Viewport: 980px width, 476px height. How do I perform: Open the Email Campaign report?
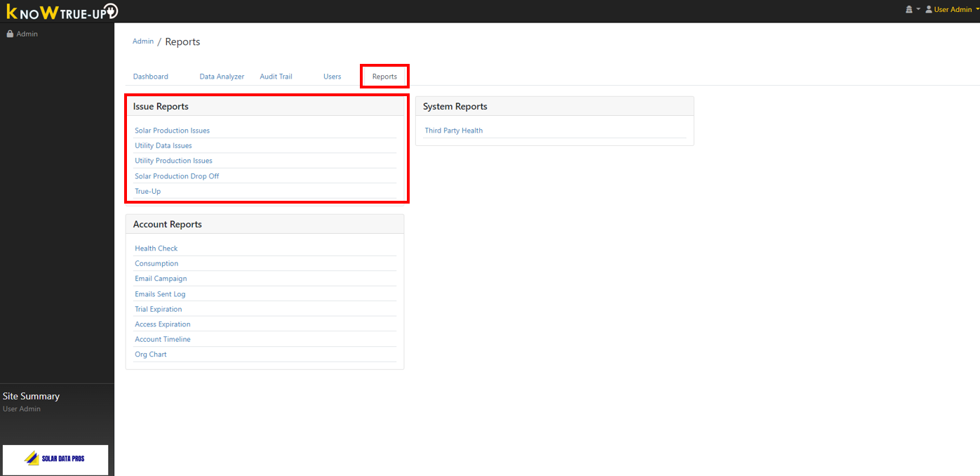pos(161,279)
